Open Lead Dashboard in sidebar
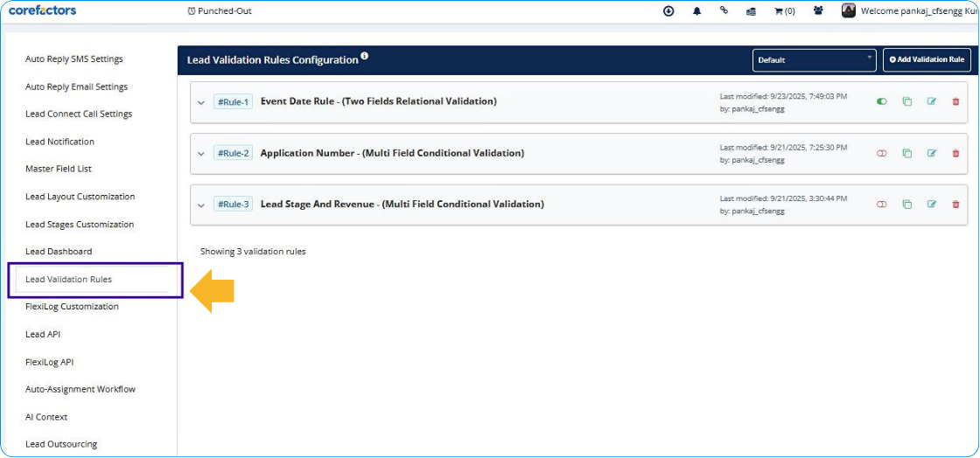This screenshot has width=980, height=458. tap(58, 252)
